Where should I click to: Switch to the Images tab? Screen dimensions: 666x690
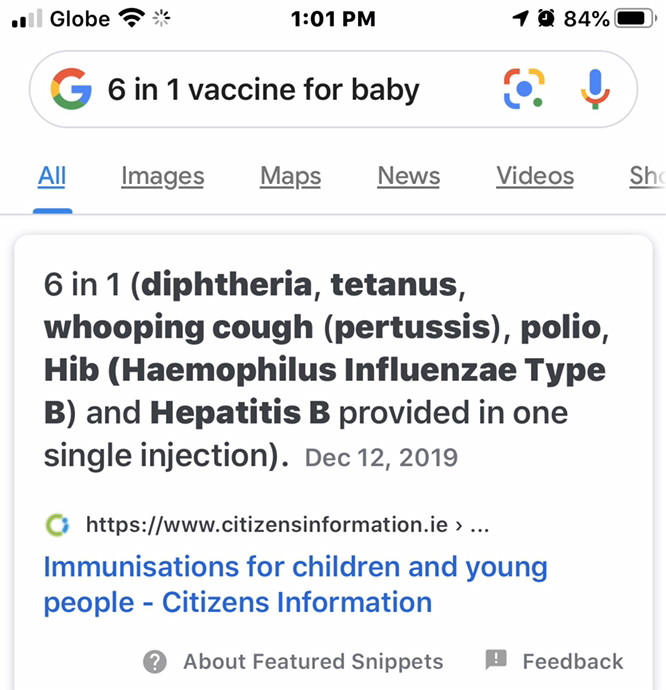[x=163, y=176]
